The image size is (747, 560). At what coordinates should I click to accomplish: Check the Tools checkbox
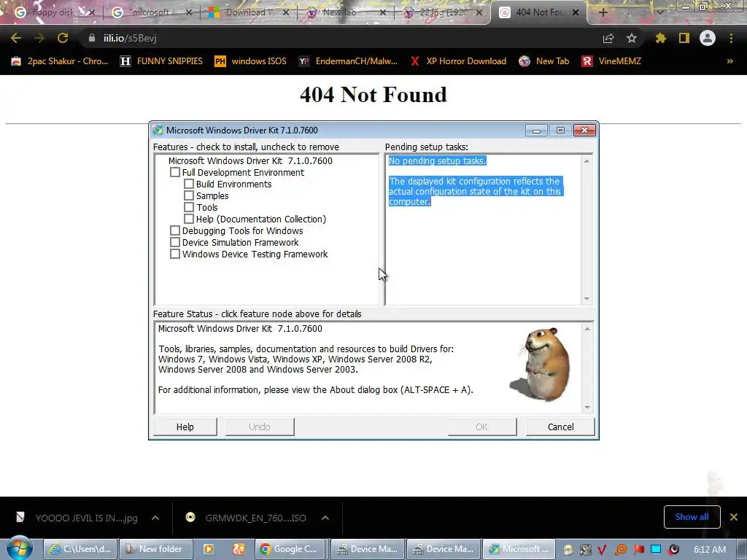pos(189,207)
